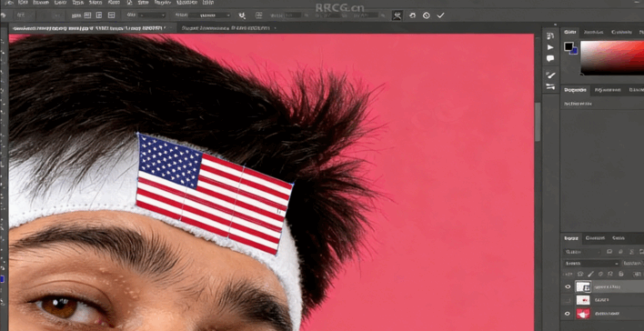Switch to the Gradients panel tab
Image resolution: width=644 pixels, height=331 pixels.
pos(621,32)
